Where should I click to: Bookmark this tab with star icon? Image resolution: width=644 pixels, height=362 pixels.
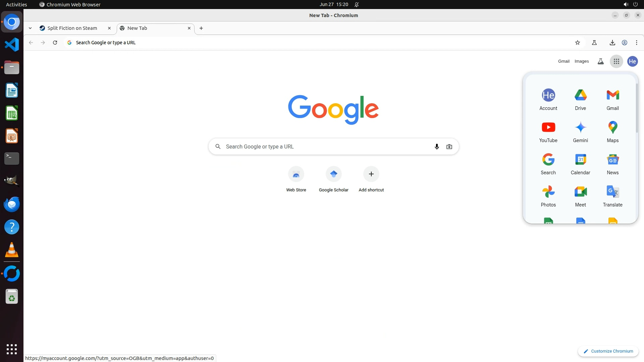pyautogui.click(x=577, y=43)
